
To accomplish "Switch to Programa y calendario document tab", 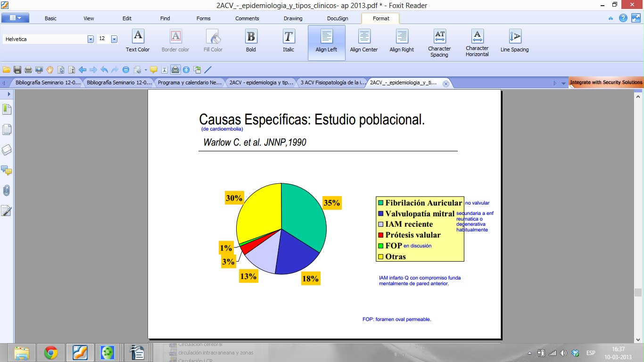I will [190, 82].
